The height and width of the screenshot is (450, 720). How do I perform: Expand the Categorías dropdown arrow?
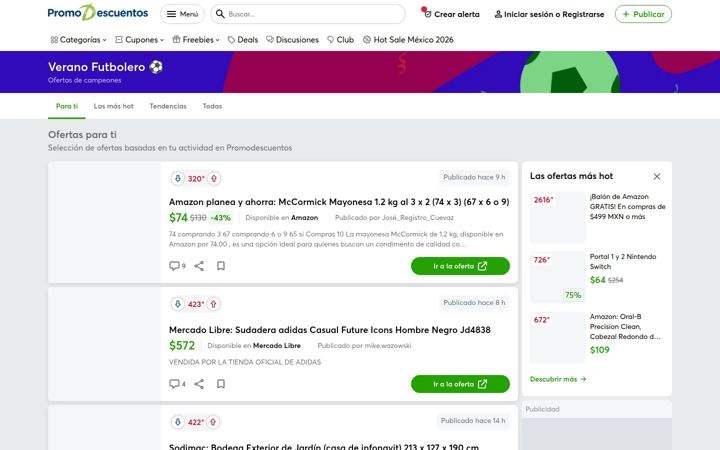click(x=105, y=40)
